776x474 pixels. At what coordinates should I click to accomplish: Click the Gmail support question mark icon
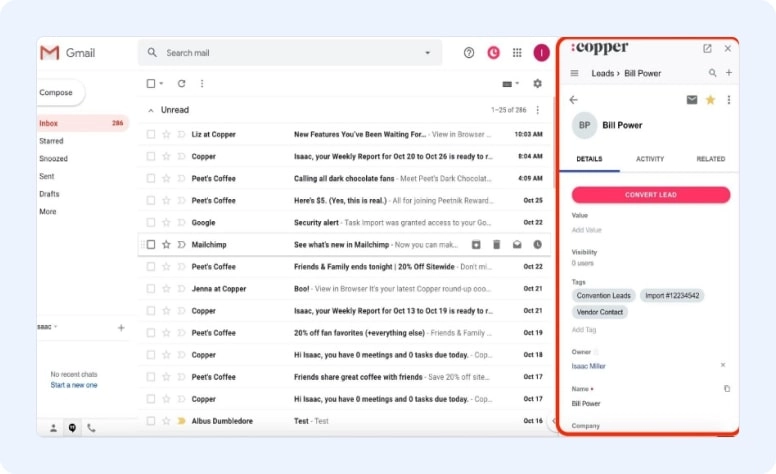click(x=469, y=53)
